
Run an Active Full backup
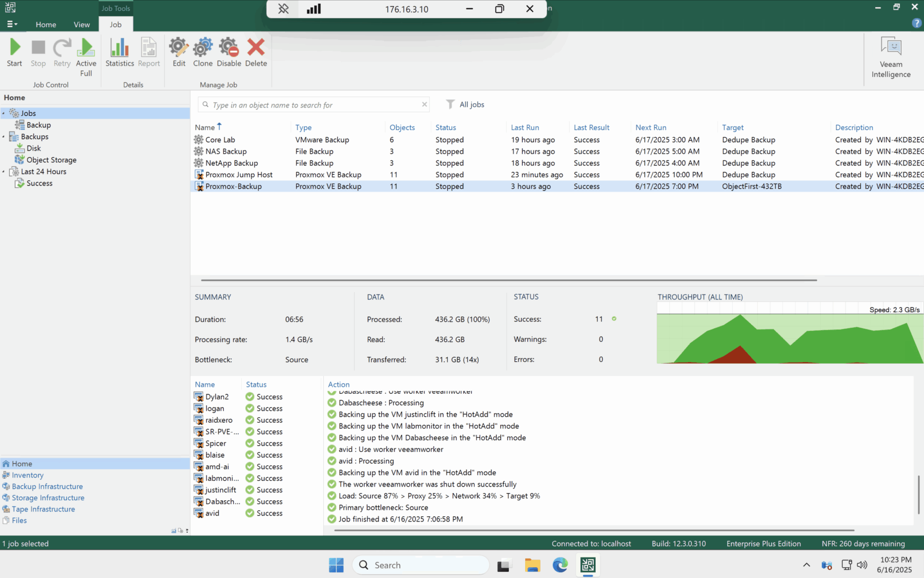point(86,57)
